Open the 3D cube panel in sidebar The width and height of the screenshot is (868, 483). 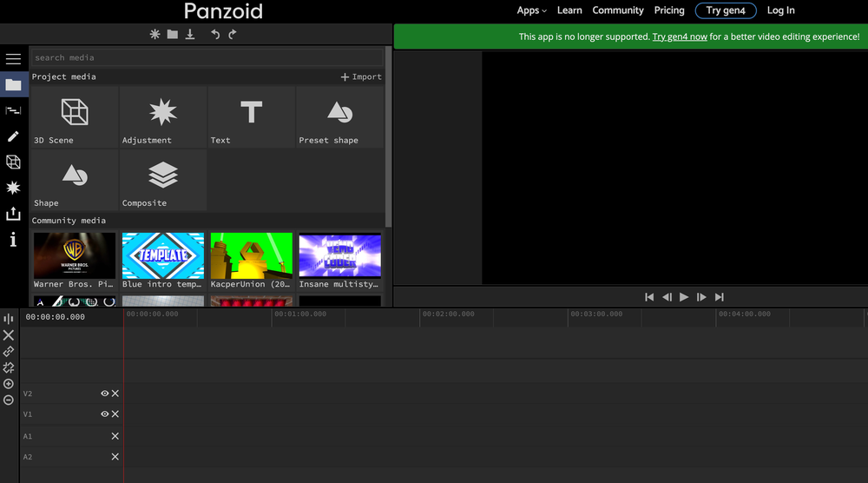point(13,162)
